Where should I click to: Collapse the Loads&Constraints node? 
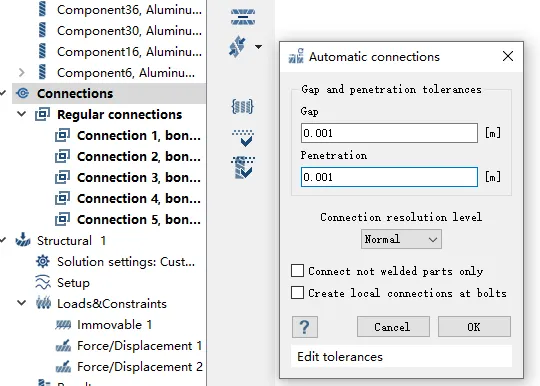point(21,303)
